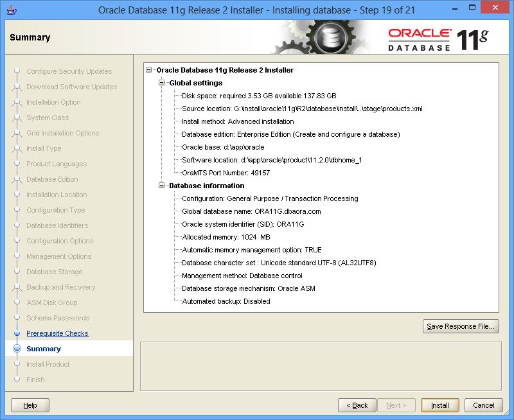Select Backup and Recovery step

(60, 286)
